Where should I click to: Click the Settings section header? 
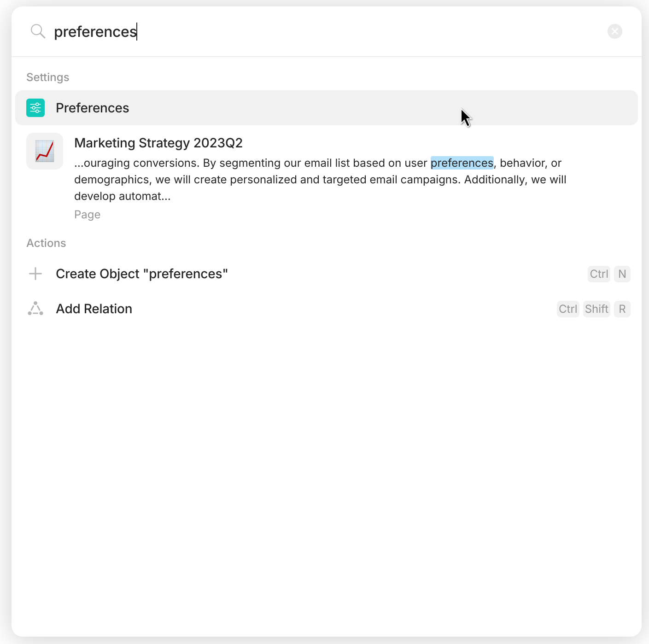click(48, 77)
